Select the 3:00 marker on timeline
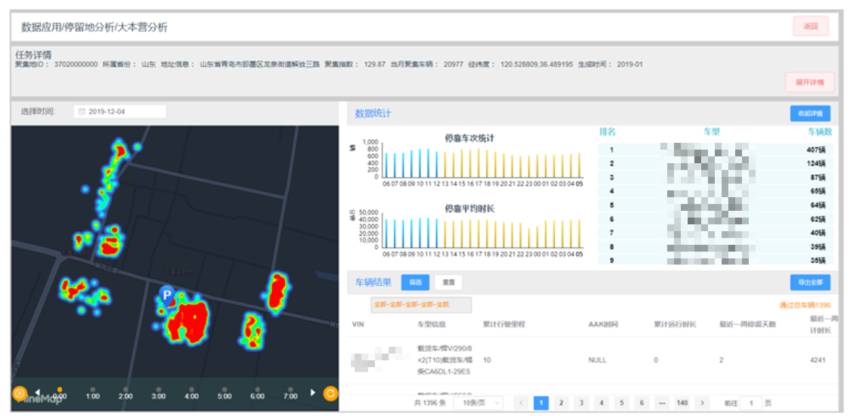This screenshot has height=416, width=868. (x=158, y=393)
